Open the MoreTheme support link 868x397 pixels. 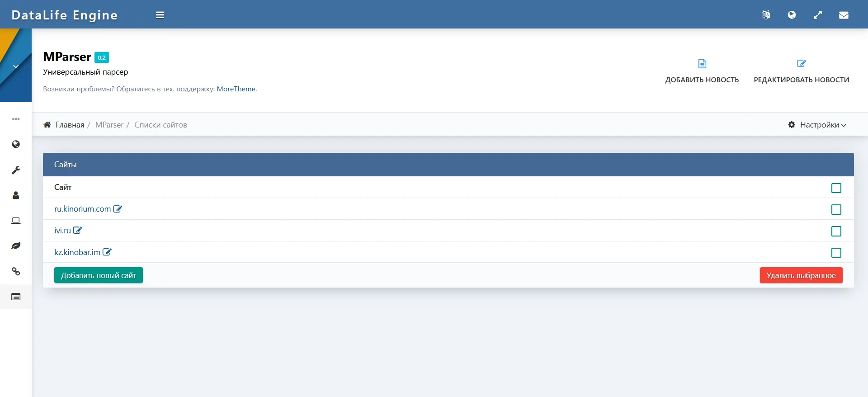coord(236,89)
